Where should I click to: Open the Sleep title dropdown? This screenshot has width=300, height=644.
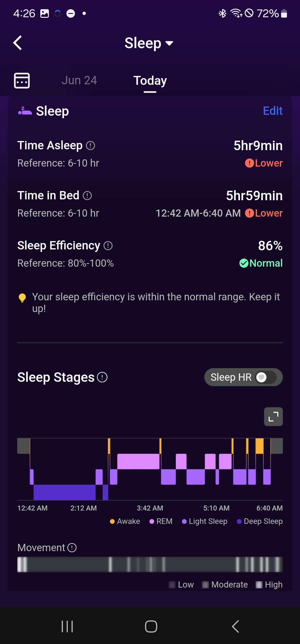click(149, 43)
